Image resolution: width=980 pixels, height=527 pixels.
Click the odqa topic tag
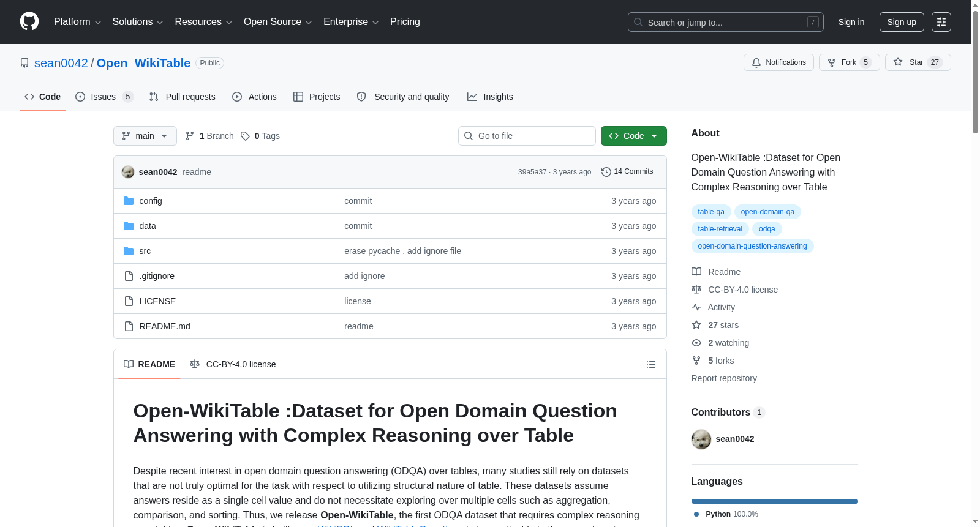click(767, 229)
